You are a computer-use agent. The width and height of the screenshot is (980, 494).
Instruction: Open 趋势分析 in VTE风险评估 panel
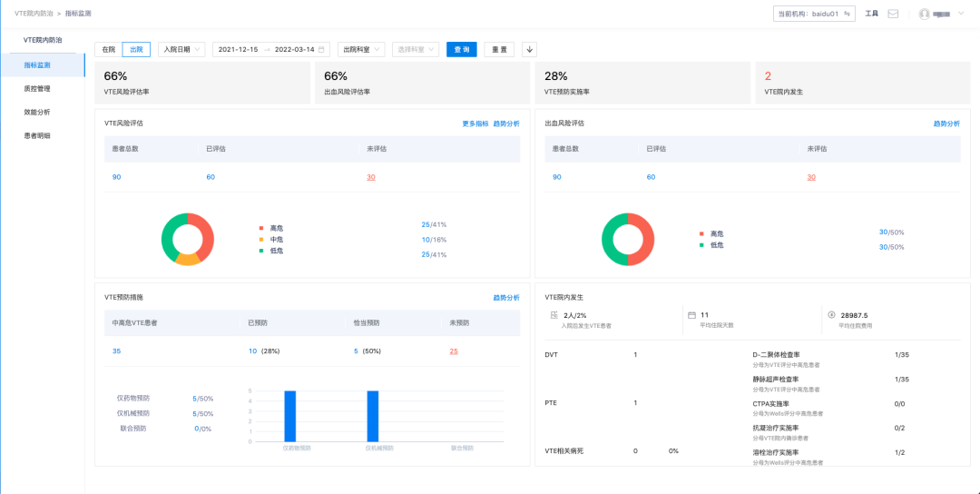[507, 123]
